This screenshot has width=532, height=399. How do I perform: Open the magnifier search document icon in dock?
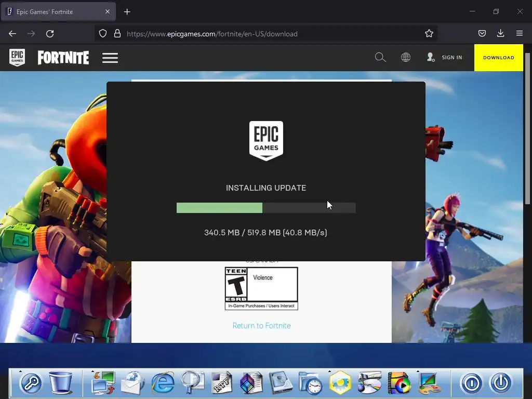click(x=192, y=383)
